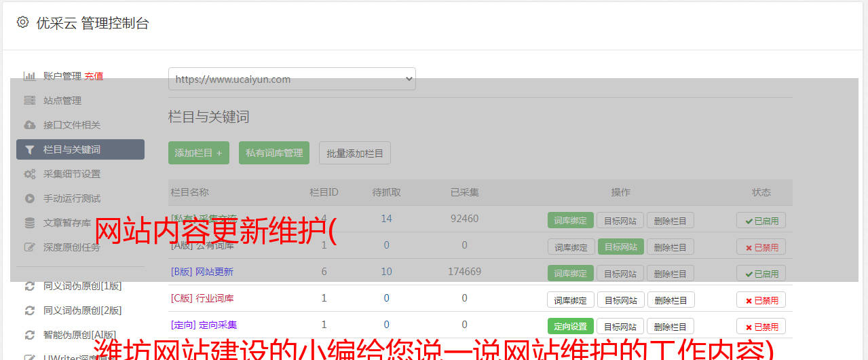The width and height of the screenshot is (868, 360).
Task: Click the filter funnel icon for 栏目与关键词
Action: point(30,149)
